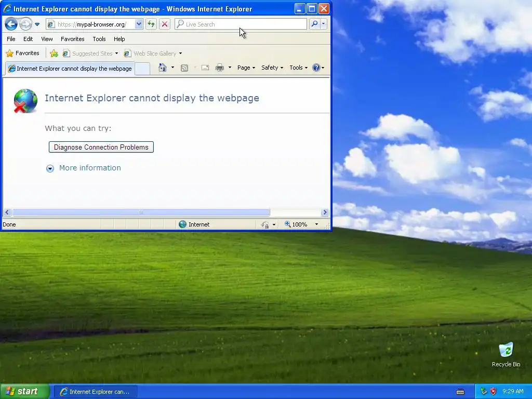Screen dimensions: 532x399
Task: Click the 'Done' status bar text
Action: tap(9, 224)
